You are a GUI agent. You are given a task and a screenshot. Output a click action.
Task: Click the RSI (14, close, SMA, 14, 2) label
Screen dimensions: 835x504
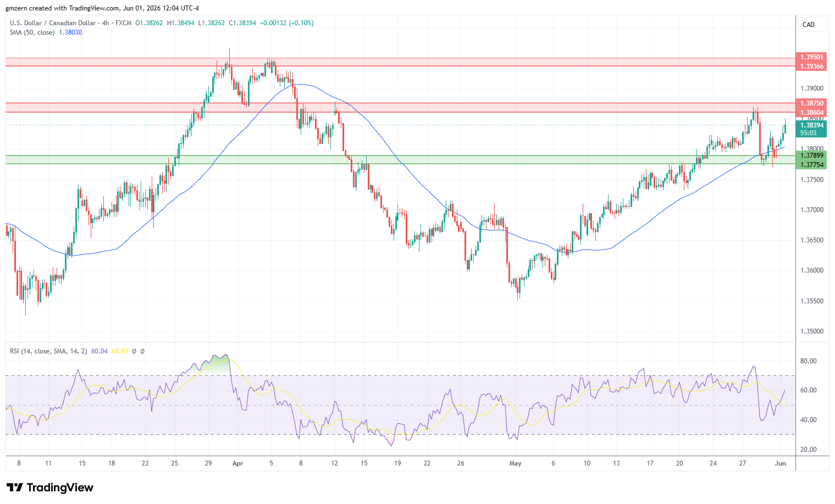tap(48, 351)
